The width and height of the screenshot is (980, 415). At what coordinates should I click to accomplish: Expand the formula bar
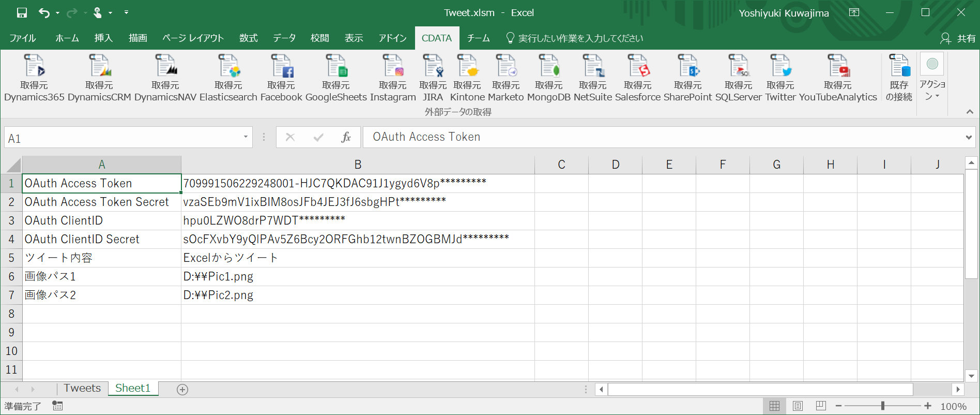969,137
